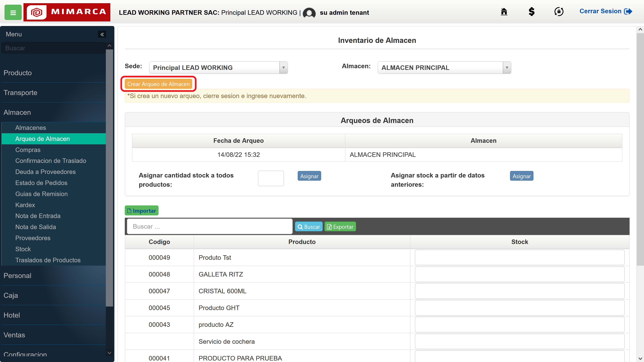The image size is (644, 362).
Task: Expand the Producto menu section
Action: 53,73
